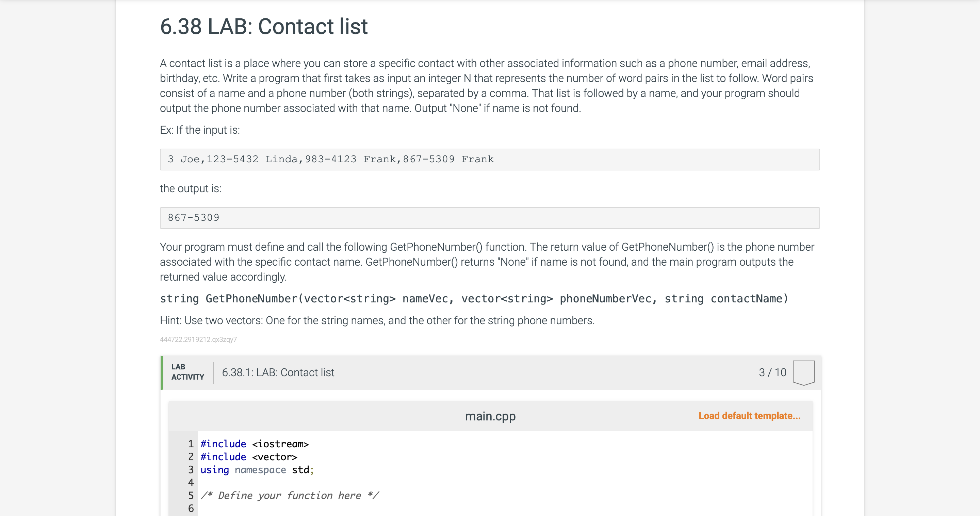Place cursor on the #include <vector> line

(x=249, y=457)
